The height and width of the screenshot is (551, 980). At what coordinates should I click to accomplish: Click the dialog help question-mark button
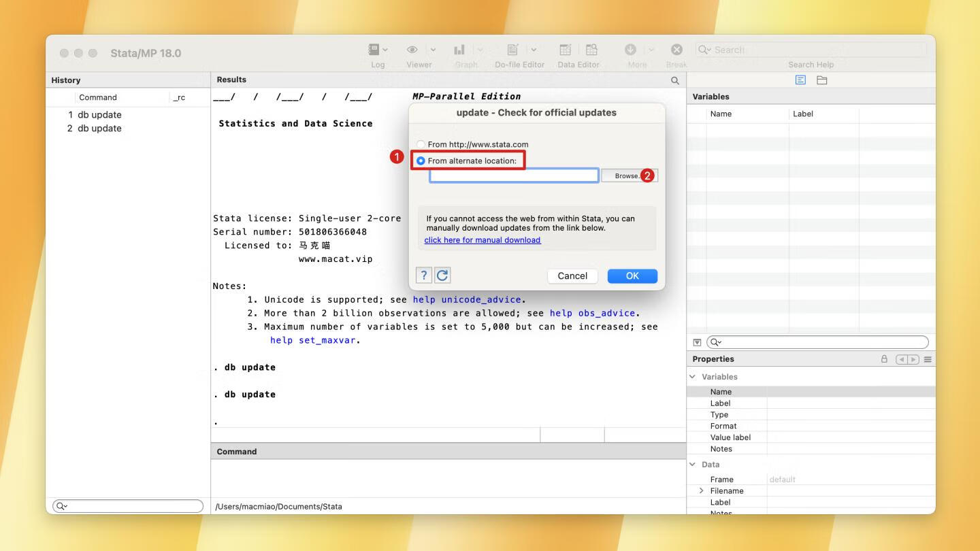tap(423, 275)
